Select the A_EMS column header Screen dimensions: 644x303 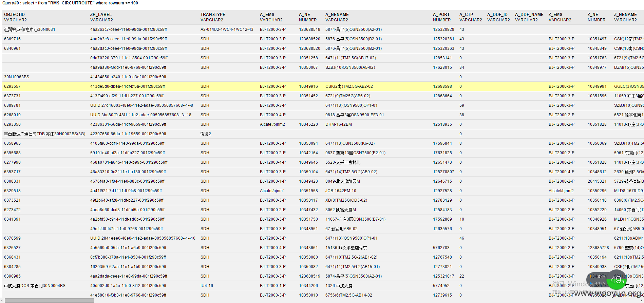coord(267,15)
